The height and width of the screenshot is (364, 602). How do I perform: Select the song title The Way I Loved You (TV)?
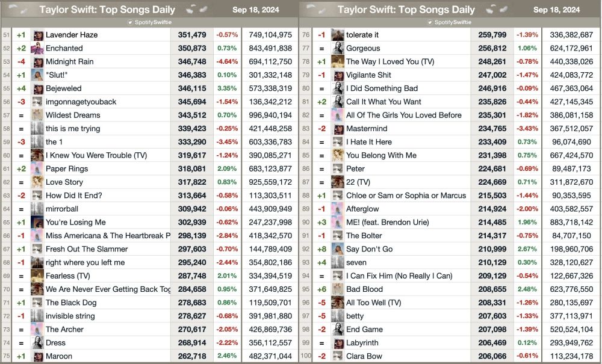(390, 62)
